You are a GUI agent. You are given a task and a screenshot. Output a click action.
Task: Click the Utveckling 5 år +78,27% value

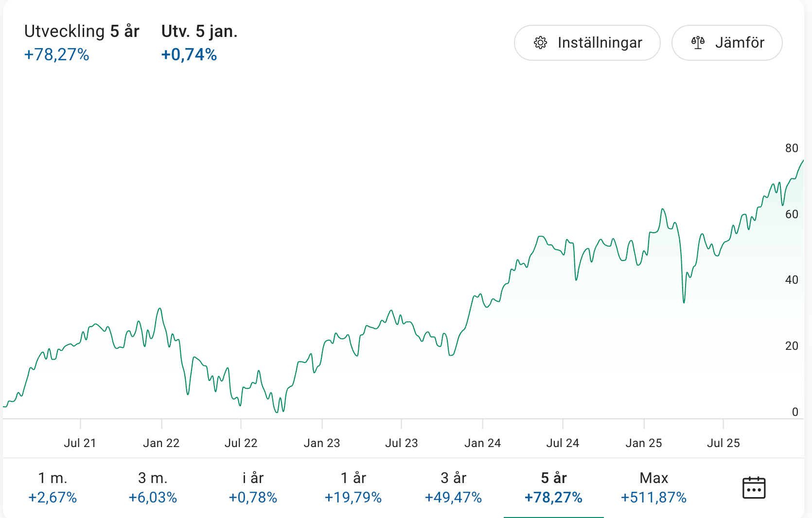(57, 54)
